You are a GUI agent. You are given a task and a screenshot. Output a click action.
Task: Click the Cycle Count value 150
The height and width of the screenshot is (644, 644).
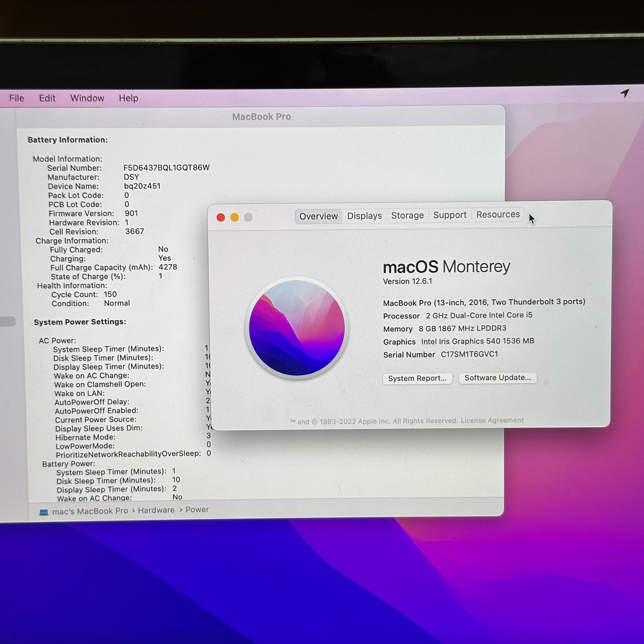[110, 294]
